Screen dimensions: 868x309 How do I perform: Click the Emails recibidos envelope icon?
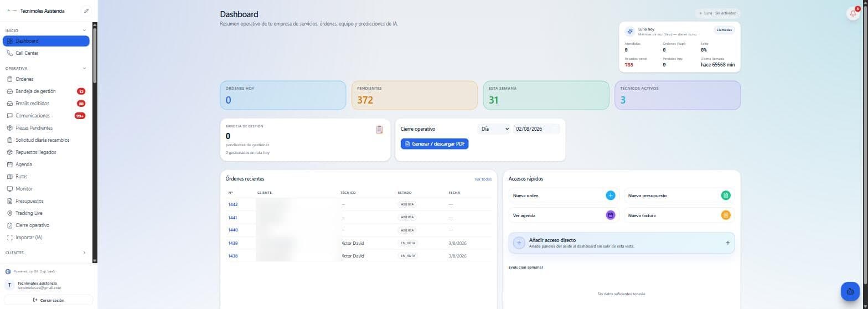tap(10, 104)
